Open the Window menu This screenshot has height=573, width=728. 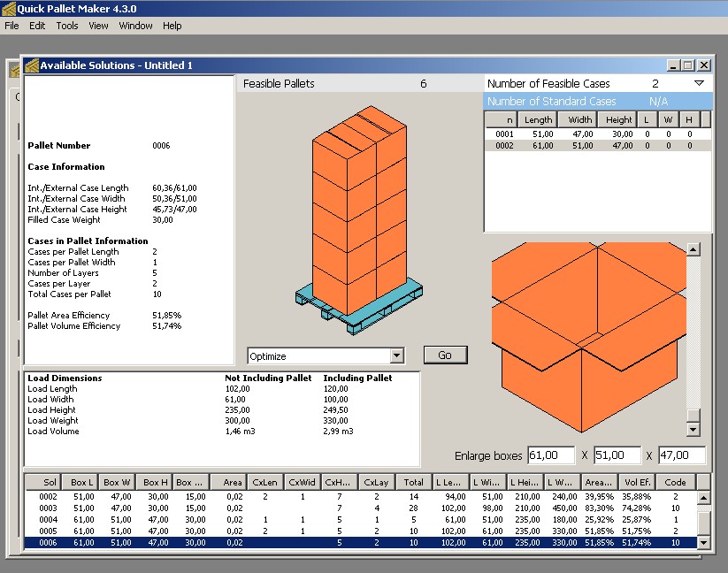pos(135,26)
